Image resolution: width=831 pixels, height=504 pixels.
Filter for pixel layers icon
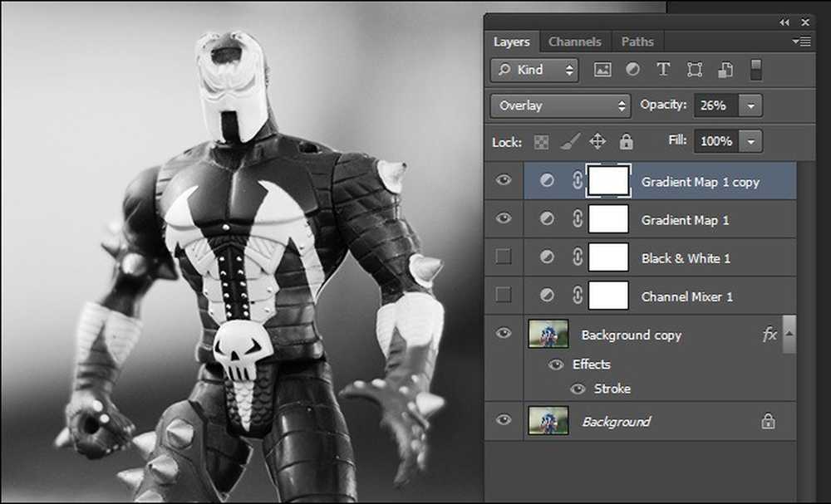[602, 70]
